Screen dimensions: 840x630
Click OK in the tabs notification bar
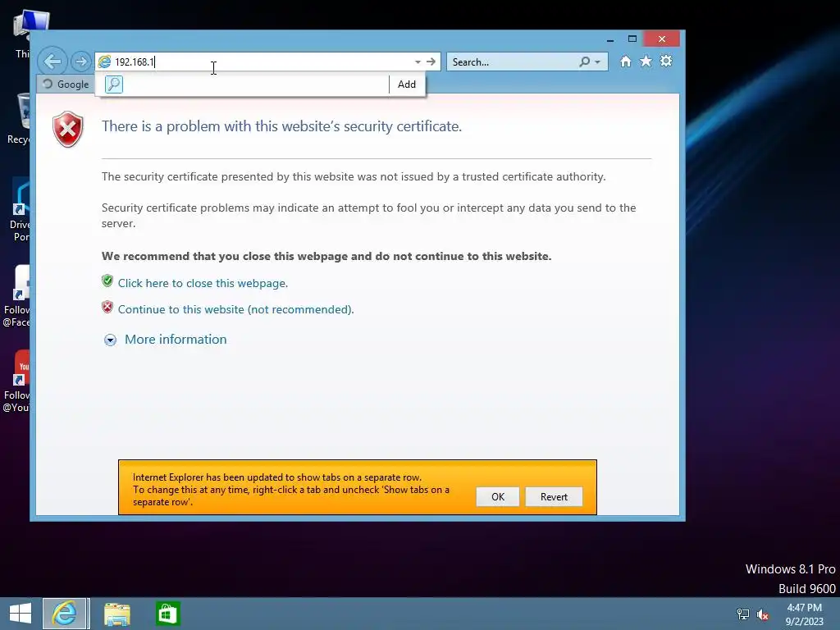click(498, 496)
